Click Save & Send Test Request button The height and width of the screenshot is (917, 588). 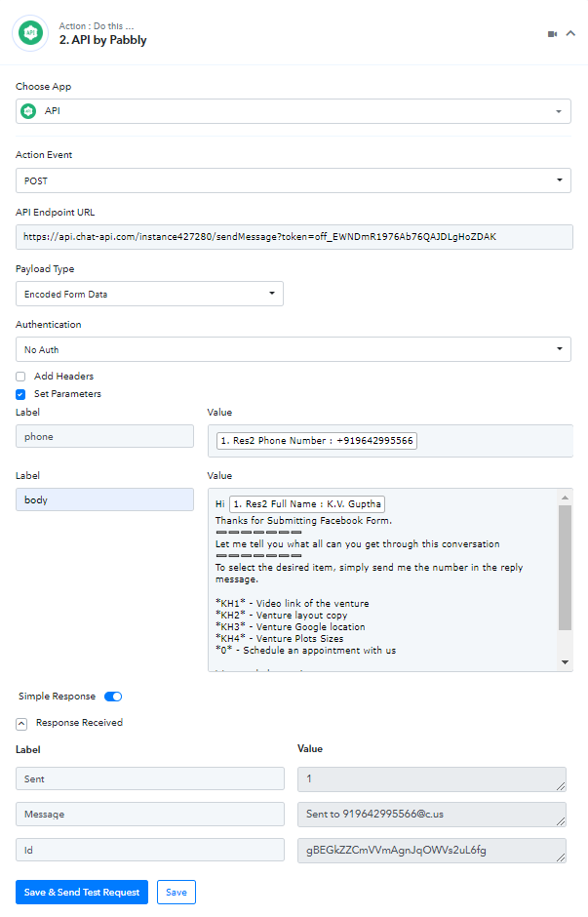click(x=82, y=892)
